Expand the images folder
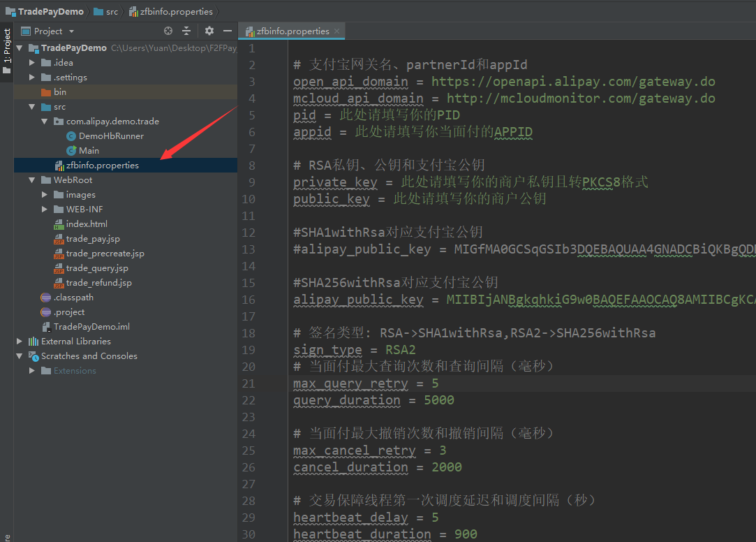This screenshot has width=756, height=542. [x=45, y=195]
